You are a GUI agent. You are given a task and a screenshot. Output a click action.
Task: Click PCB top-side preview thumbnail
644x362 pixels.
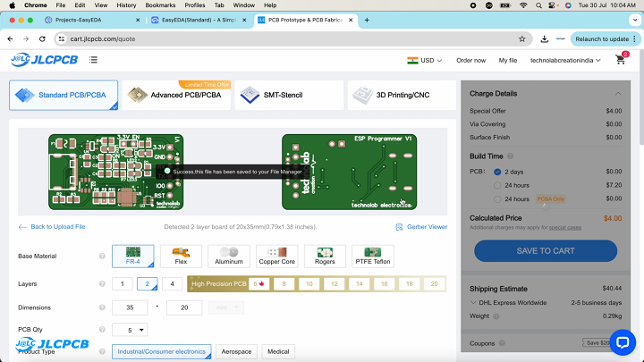click(115, 172)
